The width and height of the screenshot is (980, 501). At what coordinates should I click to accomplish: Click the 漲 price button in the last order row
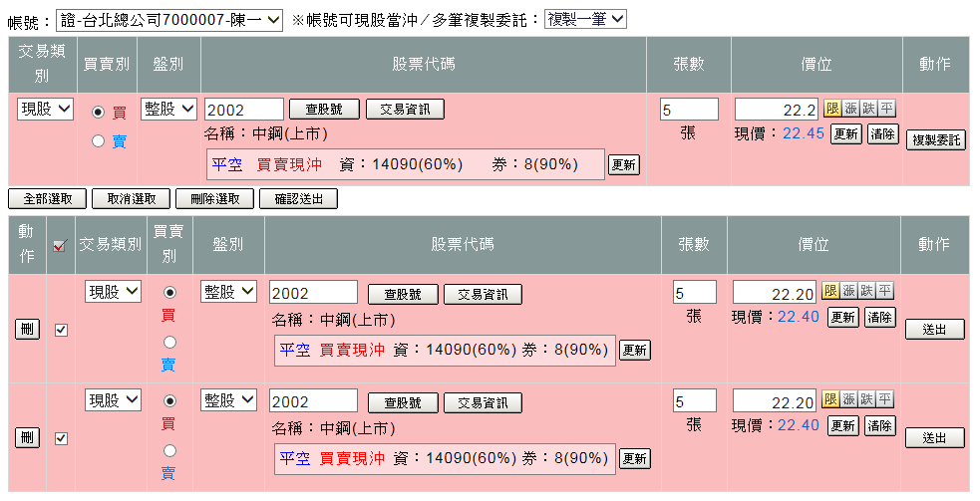coord(848,399)
